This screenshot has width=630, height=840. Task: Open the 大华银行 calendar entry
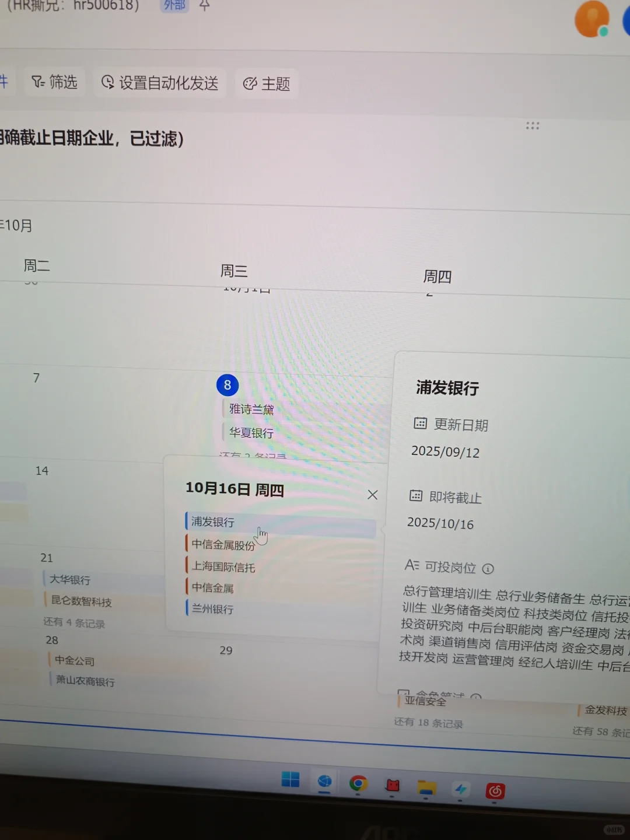(69, 579)
